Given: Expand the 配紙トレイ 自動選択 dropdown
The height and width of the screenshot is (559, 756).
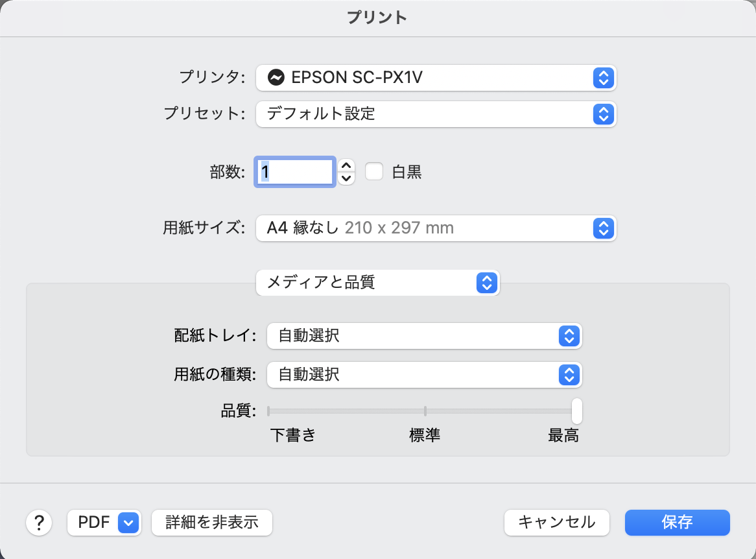Looking at the screenshot, I should (425, 335).
